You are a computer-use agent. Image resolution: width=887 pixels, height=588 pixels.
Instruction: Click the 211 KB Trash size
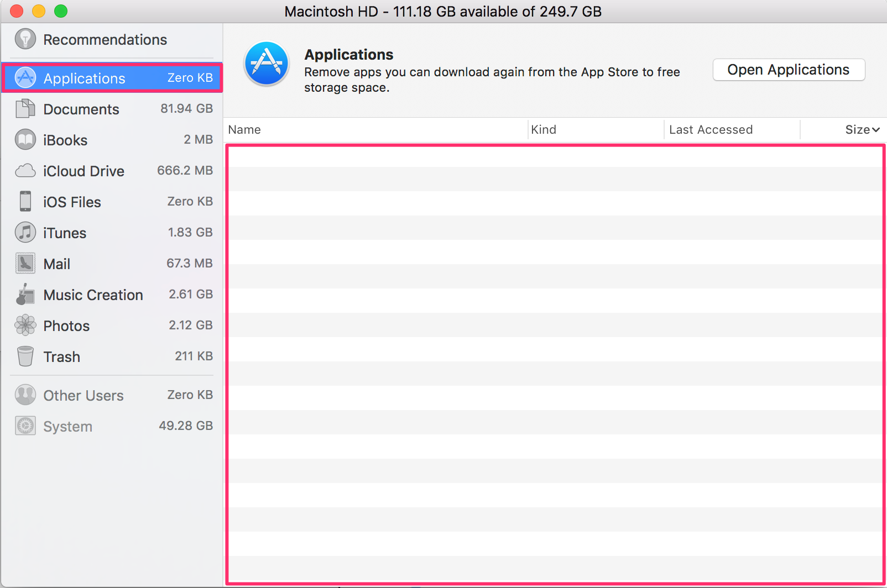click(x=194, y=356)
